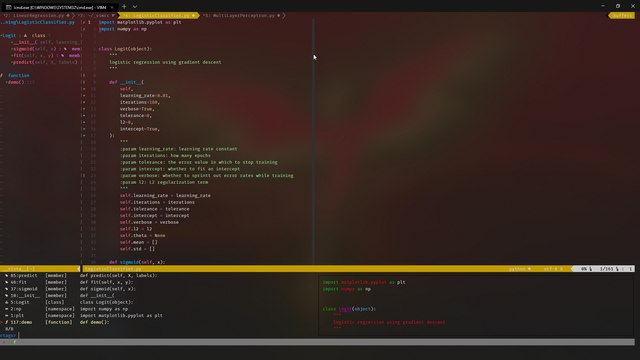Click the utf-8 encoding in status line
Screen dimensions: 640x360
pyautogui.click(x=553, y=269)
